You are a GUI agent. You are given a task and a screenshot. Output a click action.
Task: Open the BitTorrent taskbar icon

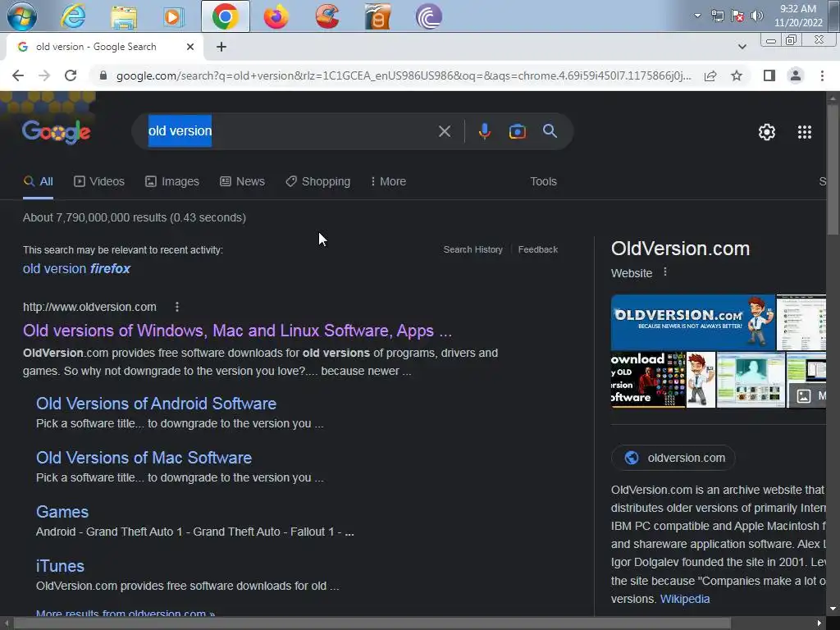pyautogui.click(x=428, y=16)
